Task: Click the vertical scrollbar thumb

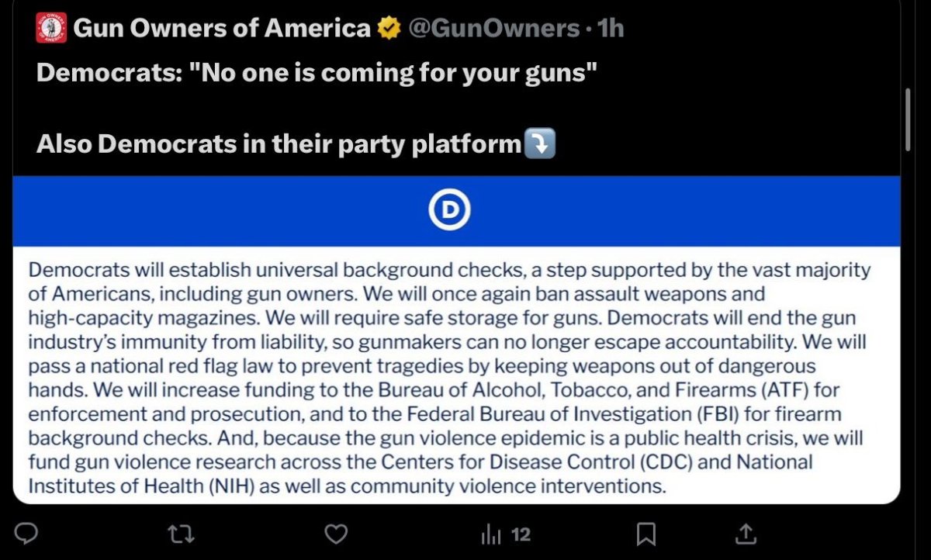Action: pyautogui.click(x=908, y=118)
